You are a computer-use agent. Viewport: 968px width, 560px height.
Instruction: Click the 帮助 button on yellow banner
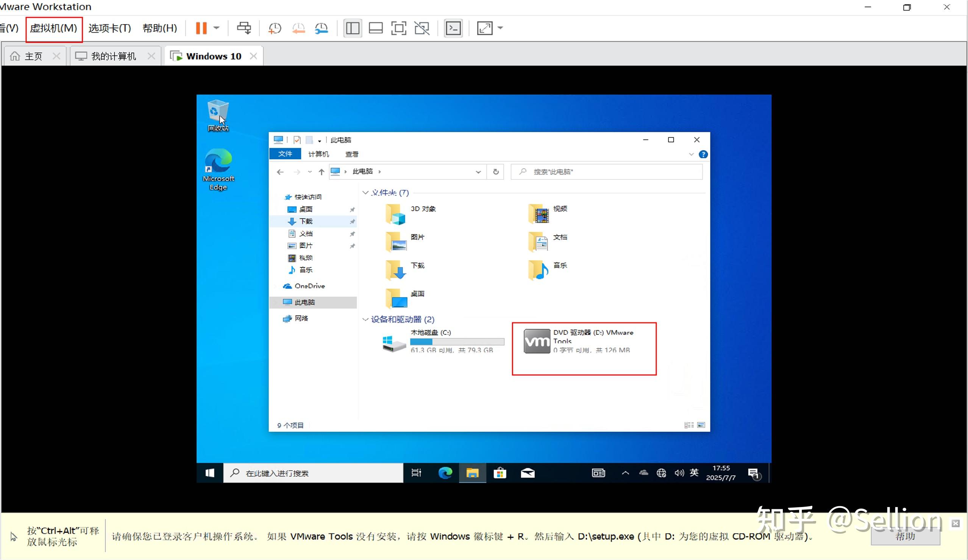906,536
